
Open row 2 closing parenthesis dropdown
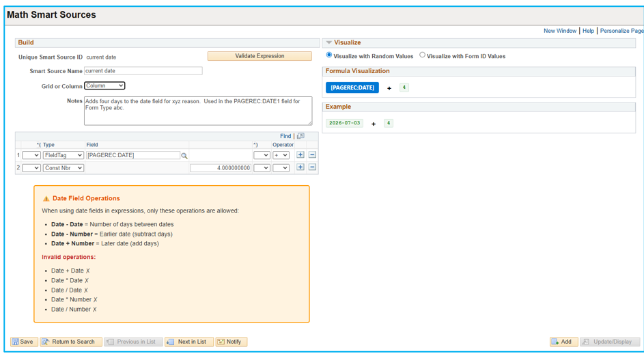(x=262, y=167)
